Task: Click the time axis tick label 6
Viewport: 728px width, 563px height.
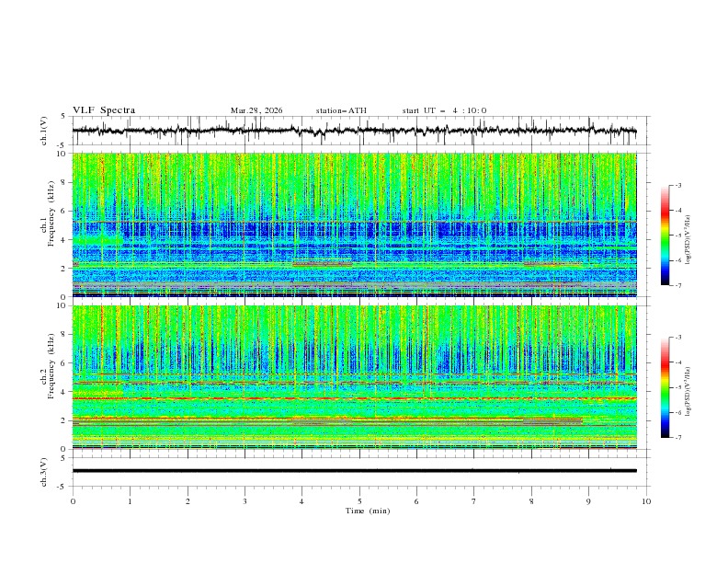Action: coord(416,501)
